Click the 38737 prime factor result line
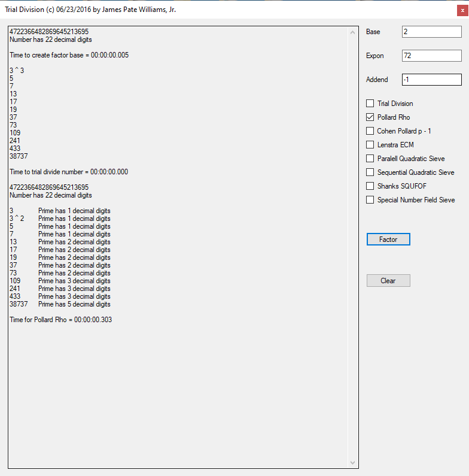Image resolution: width=469 pixels, height=476 pixels. coord(60,304)
